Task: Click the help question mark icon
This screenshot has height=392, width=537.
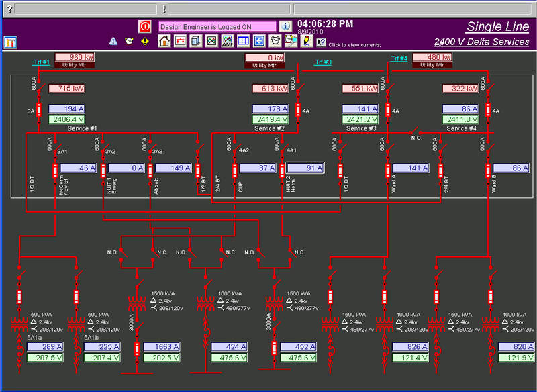Action: pyautogui.click(x=321, y=42)
